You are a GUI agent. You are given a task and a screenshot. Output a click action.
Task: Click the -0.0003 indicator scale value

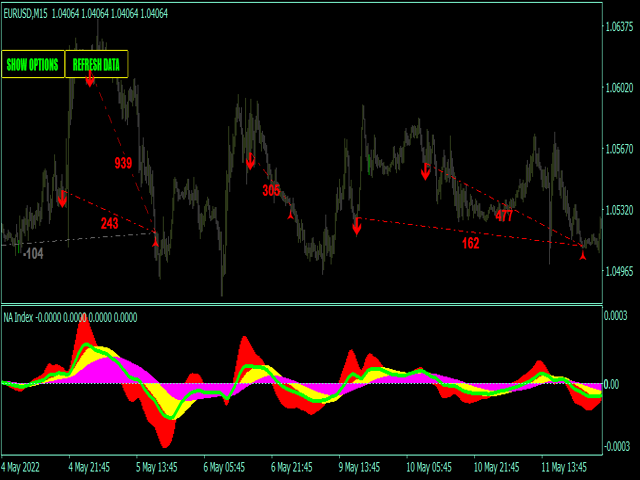pyautogui.click(x=617, y=447)
